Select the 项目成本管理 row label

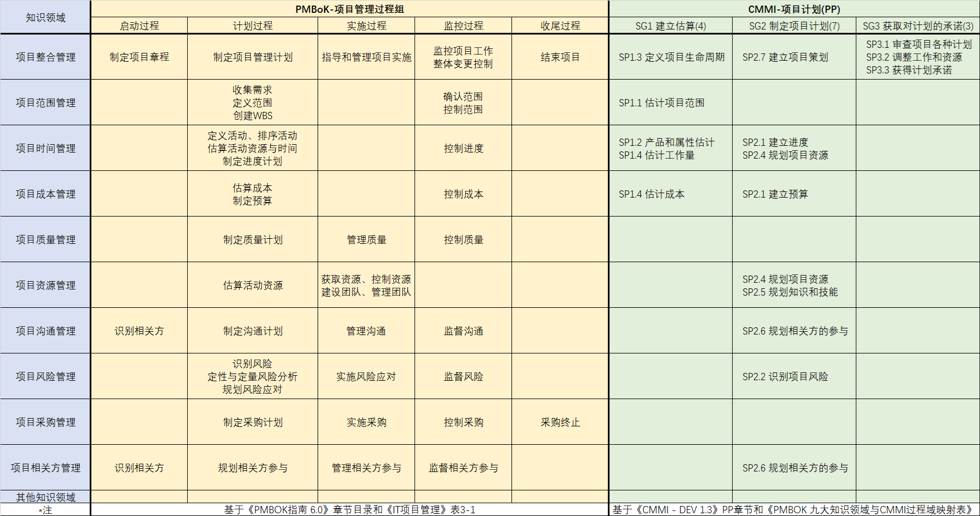(45, 194)
